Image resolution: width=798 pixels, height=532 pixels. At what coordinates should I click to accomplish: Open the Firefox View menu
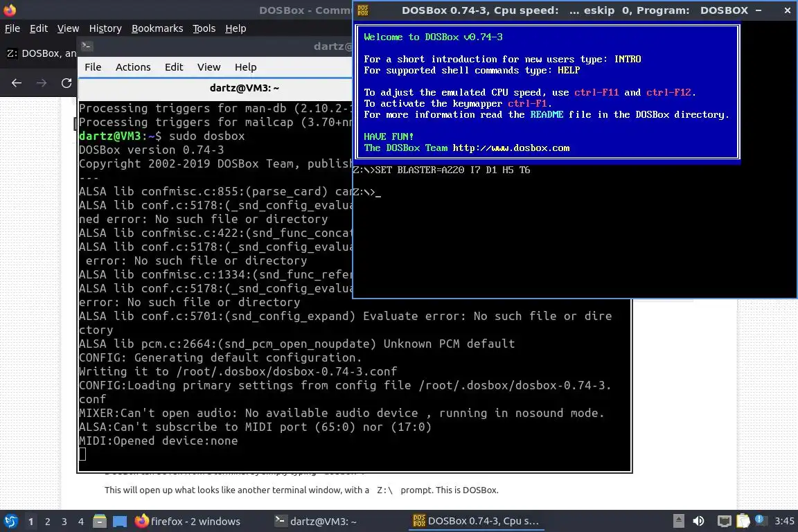pyautogui.click(x=68, y=28)
